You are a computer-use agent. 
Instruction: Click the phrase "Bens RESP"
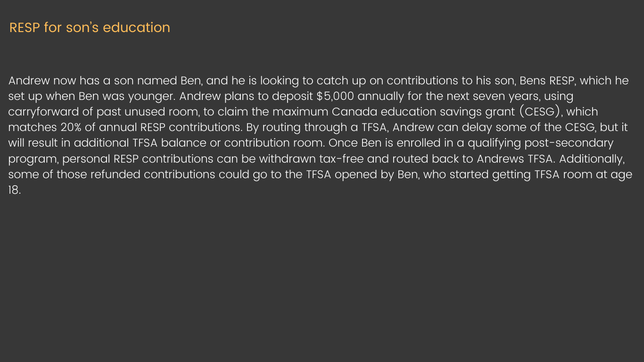pos(548,81)
